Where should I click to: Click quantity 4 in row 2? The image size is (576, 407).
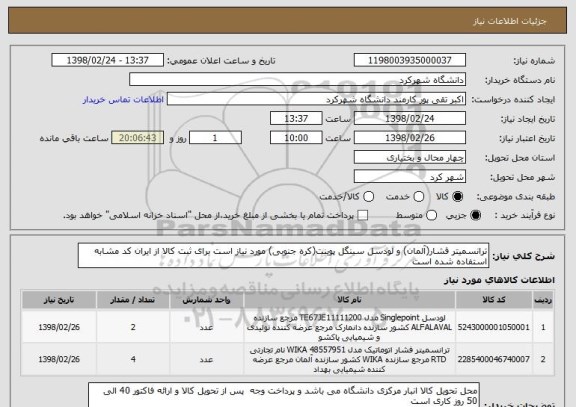133,359
